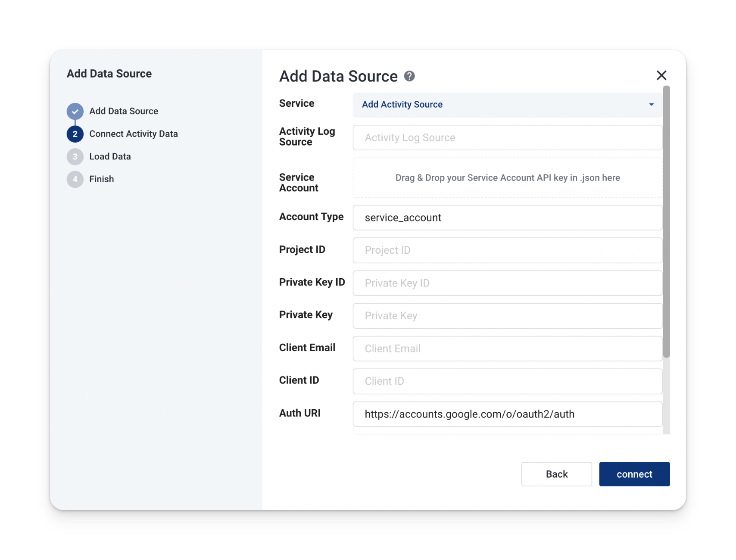This screenshot has width=736, height=560.
Task: Click into the Private Key ID field
Action: tap(507, 283)
